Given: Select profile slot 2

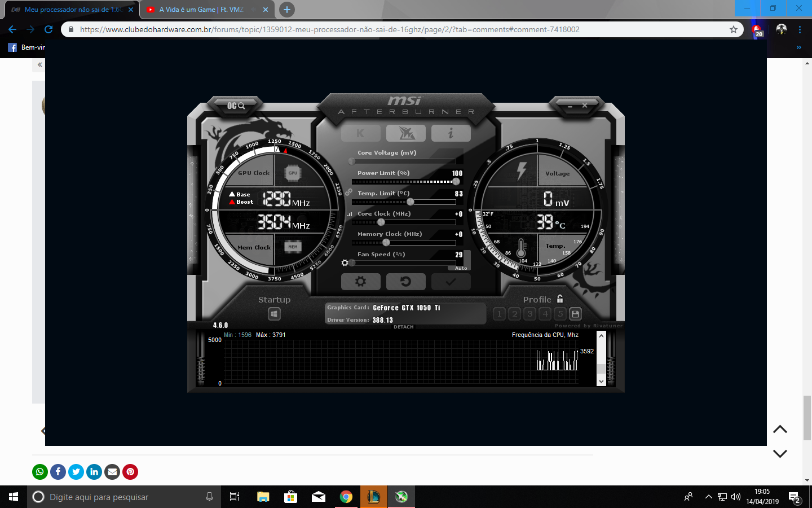Looking at the screenshot, I should [x=514, y=314].
